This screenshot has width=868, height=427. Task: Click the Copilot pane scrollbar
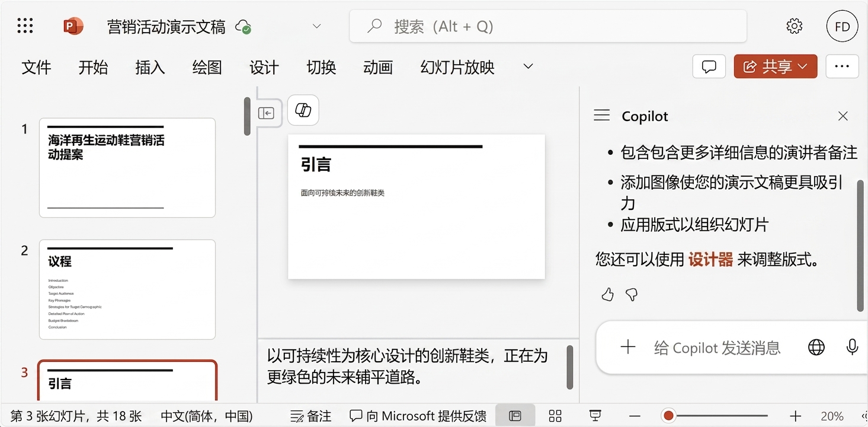pos(860,245)
